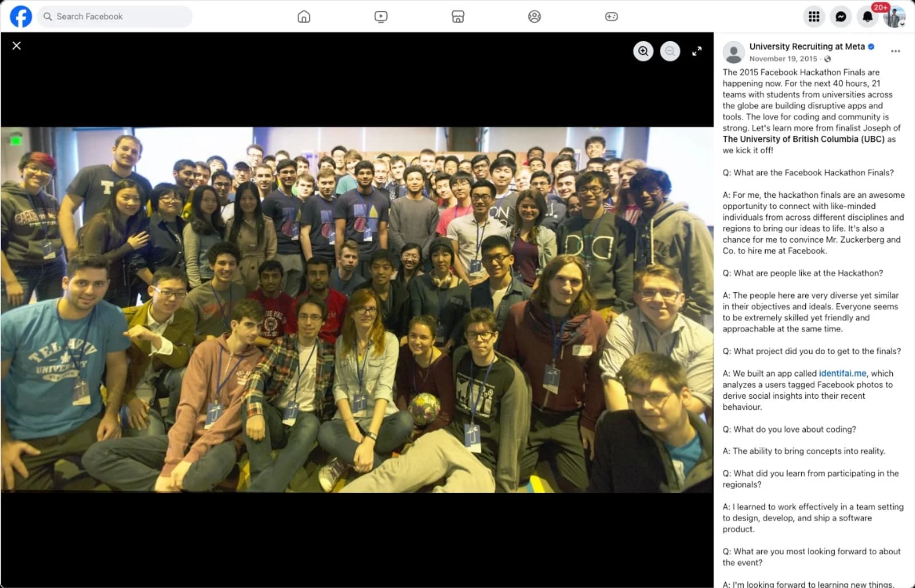Open post options three-dot menu
915x588 pixels.
pyautogui.click(x=896, y=51)
